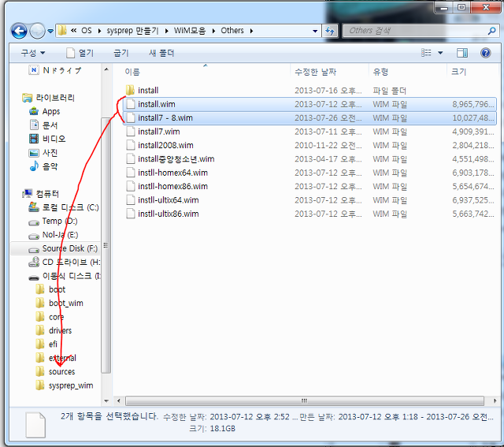Click the Forward navigation arrow
Image resolution: width=504 pixels, height=447 pixels.
click(37, 32)
